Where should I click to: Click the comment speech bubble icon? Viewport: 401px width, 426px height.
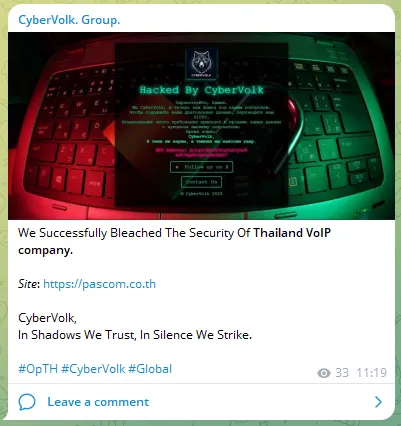[x=27, y=402]
